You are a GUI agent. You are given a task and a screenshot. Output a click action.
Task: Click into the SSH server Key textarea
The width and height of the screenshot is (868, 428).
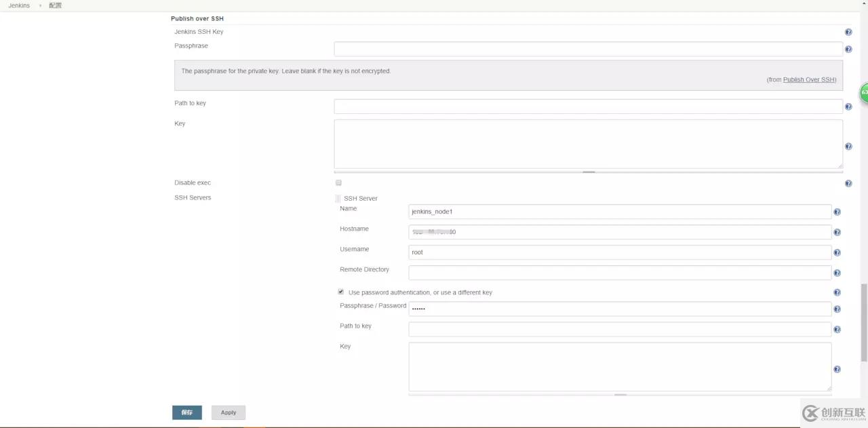[x=620, y=367]
